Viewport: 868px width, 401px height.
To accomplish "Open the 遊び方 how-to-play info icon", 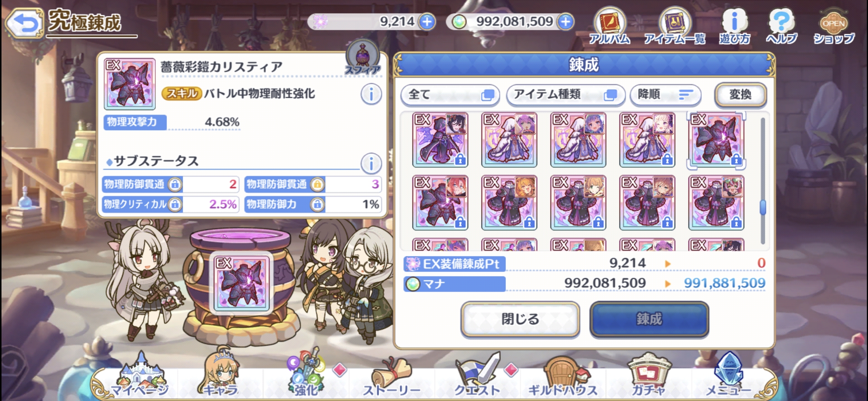I will tap(734, 26).
